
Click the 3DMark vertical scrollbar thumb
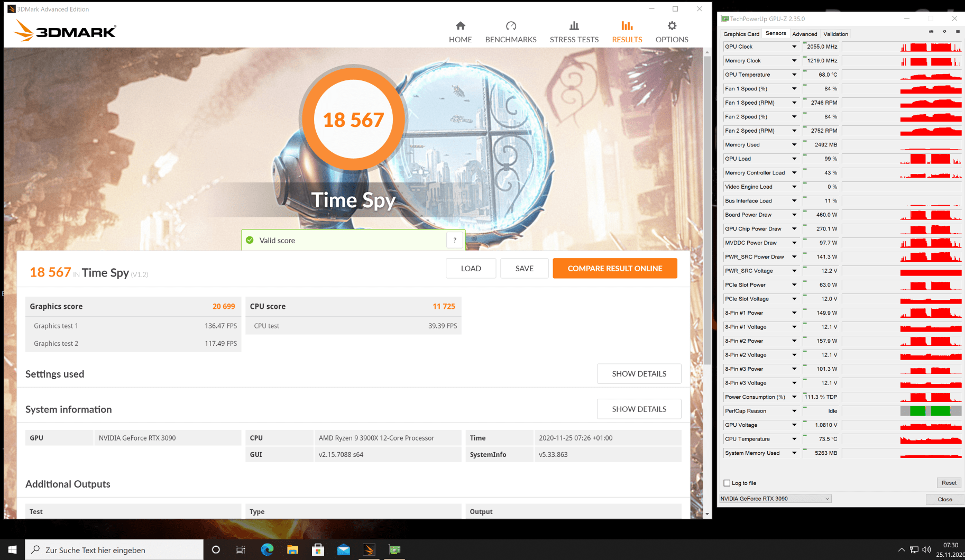coord(707,210)
